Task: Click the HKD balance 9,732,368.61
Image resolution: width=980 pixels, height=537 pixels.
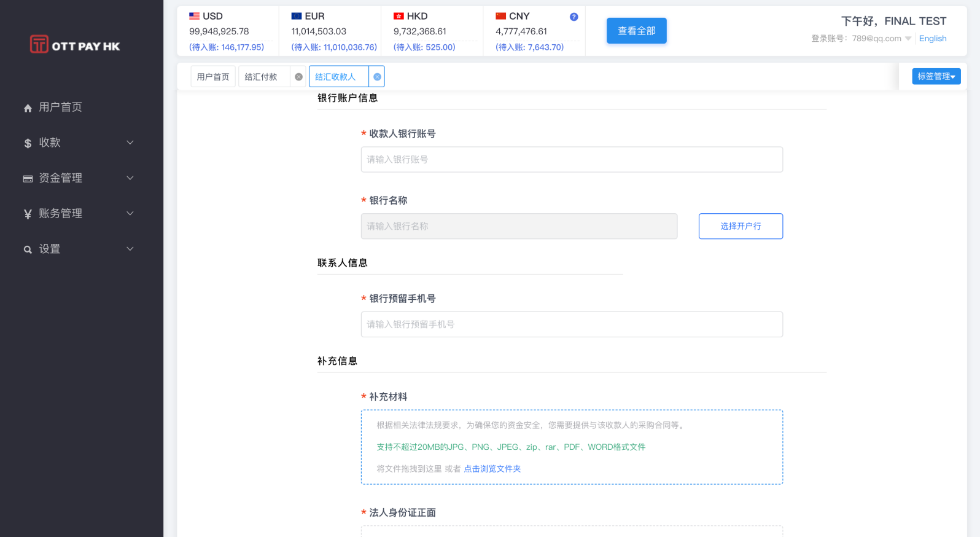Action: pyautogui.click(x=420, y=31)
